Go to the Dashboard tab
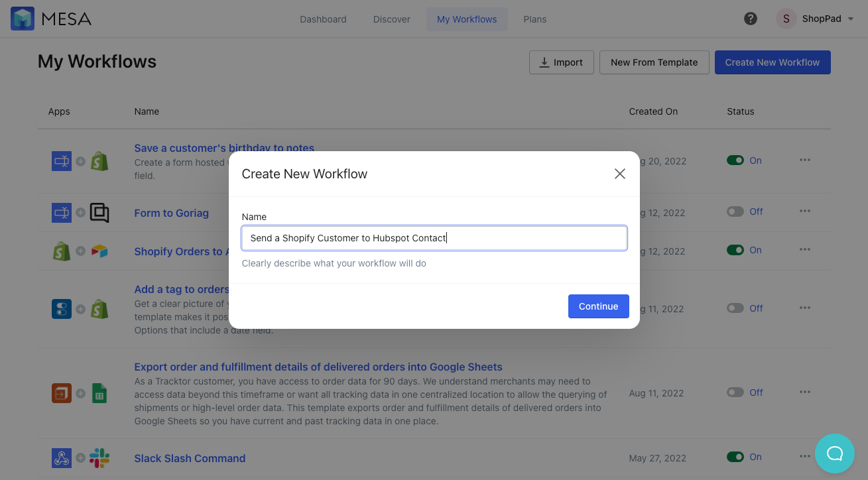This screenshot has height=480, width=868. [x=323, y=19]
